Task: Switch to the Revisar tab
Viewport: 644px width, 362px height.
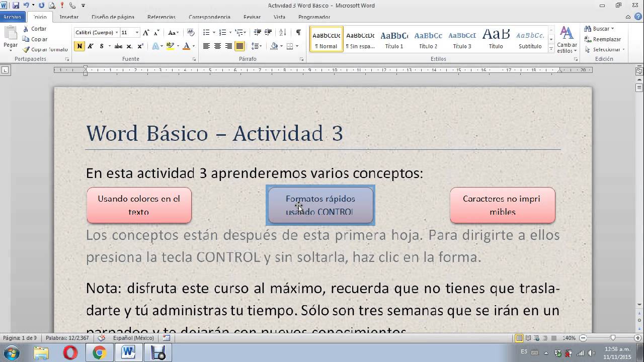Action: point(252,17)
